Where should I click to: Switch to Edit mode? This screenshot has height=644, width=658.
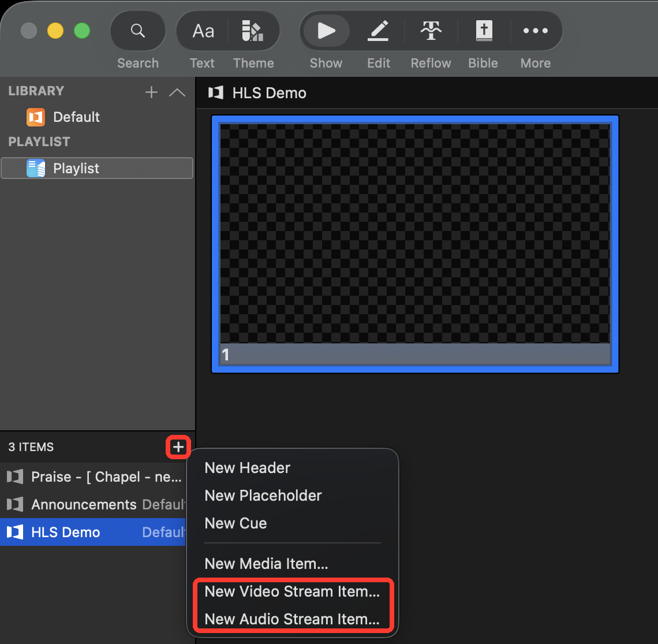point(378,31)
